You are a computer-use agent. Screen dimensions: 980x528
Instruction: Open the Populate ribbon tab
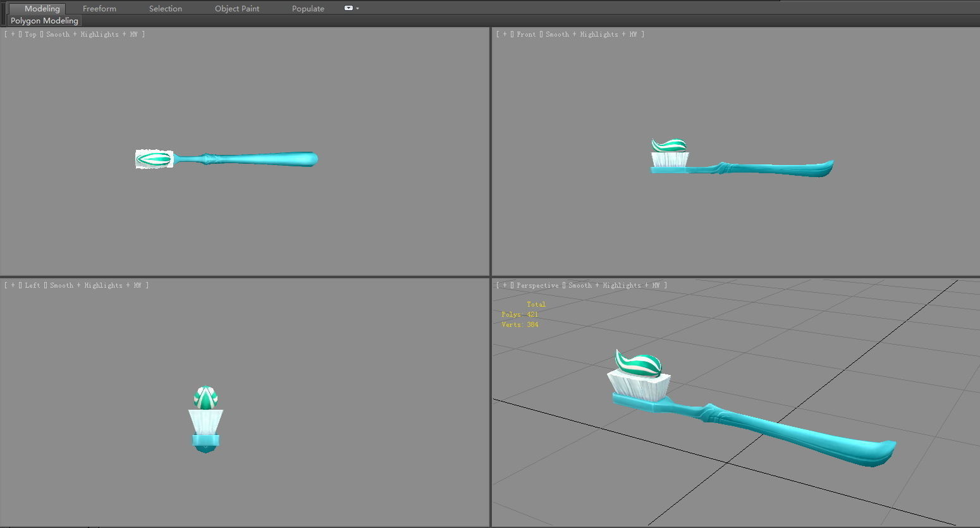(x=308, y=9)
